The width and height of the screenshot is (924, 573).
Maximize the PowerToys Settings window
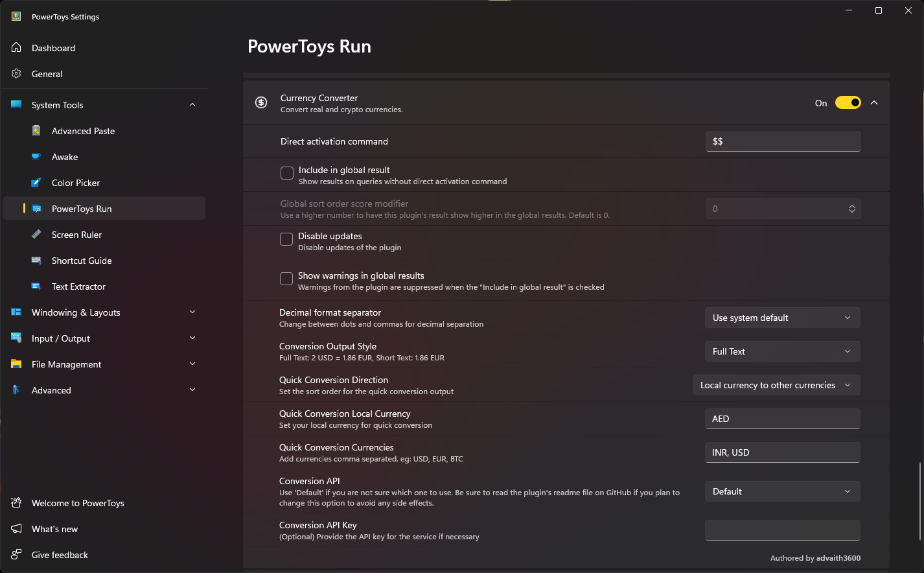point(879,10)
